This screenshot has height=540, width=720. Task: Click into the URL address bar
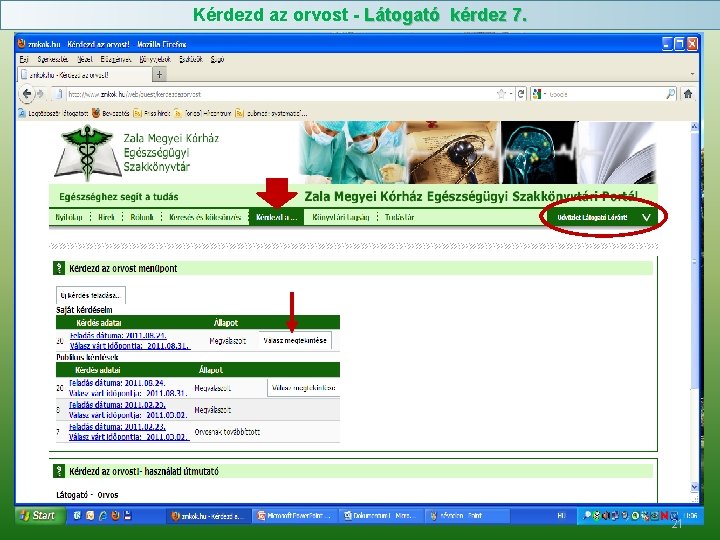click(x=280, y=94)
